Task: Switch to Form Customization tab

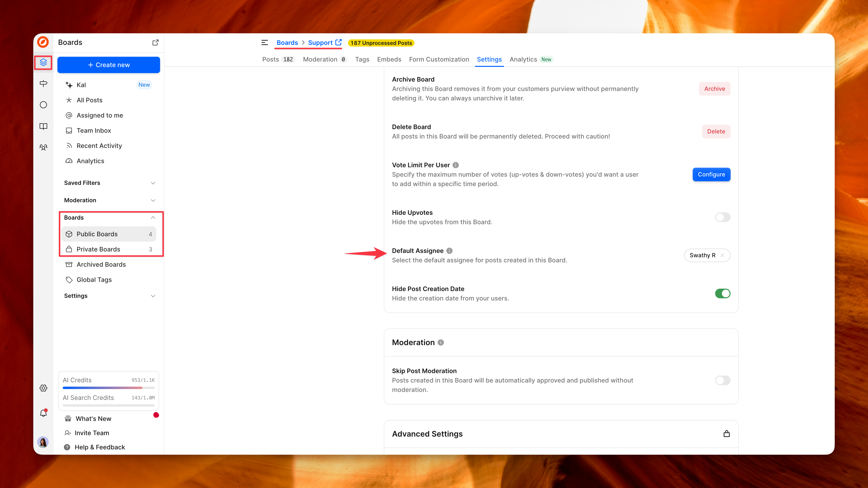Action: click(439, 59)
